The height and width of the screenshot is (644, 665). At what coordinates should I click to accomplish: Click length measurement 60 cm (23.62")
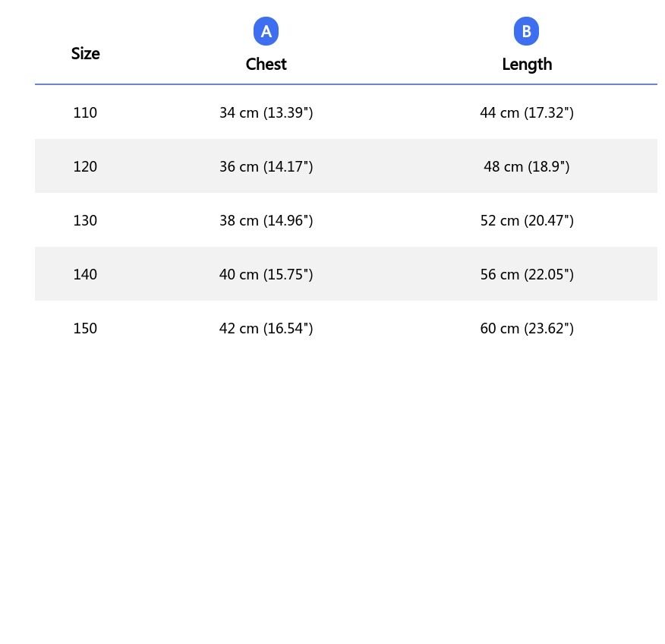[527, 329]
